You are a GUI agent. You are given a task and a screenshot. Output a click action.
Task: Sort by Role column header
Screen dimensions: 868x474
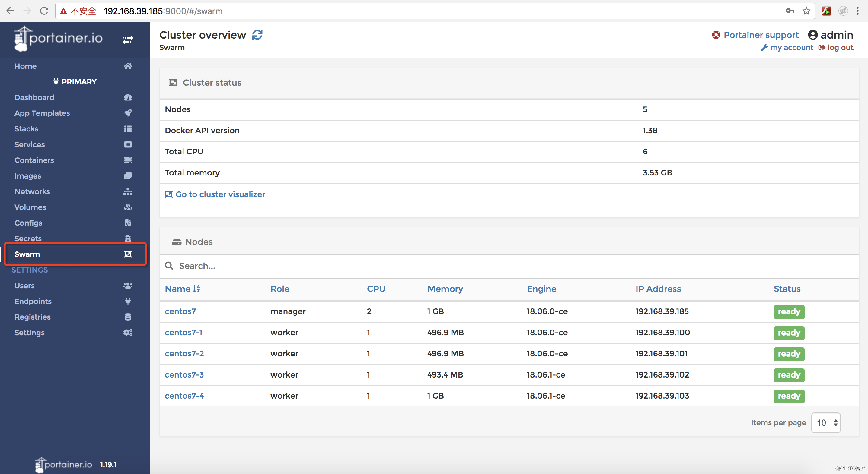[280, 289]
